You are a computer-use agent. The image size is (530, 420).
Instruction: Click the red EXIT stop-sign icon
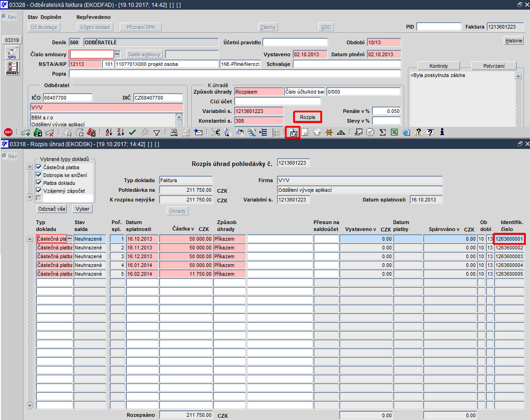point(8,132)
